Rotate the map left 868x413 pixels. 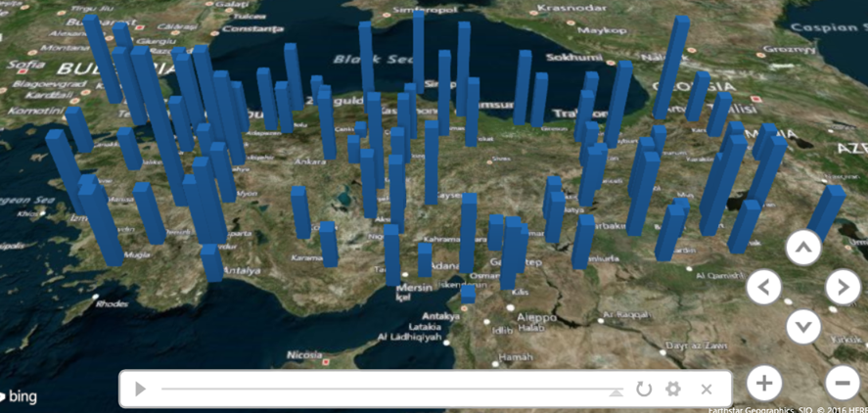point(764,287)
